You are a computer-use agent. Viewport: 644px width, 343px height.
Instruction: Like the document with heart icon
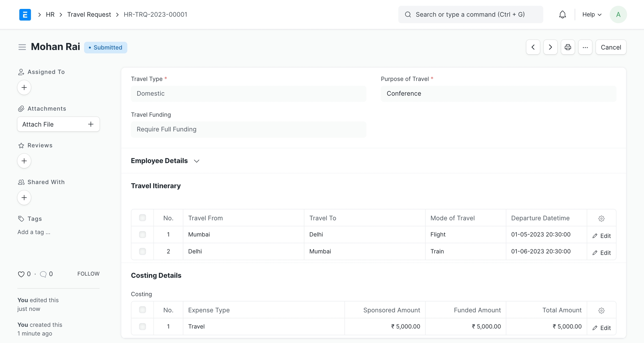pyautogui.click(x=21, y=274)
